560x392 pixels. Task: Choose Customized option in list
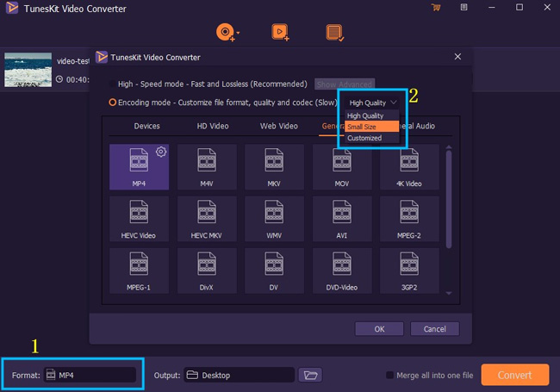tap(372, 138)
